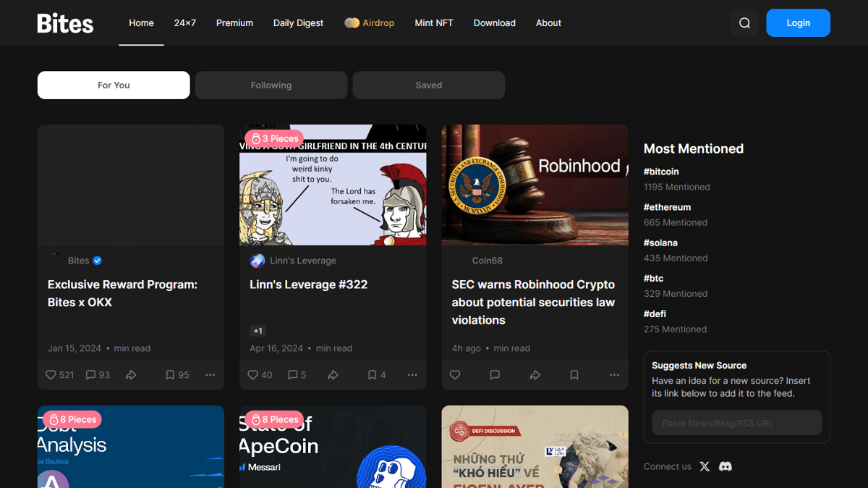Open the 24×7 nav item

[x=185, y=23]
